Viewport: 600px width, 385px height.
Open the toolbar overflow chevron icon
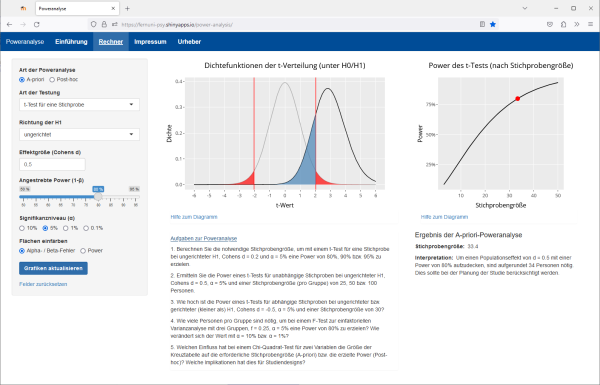[577, 24]
